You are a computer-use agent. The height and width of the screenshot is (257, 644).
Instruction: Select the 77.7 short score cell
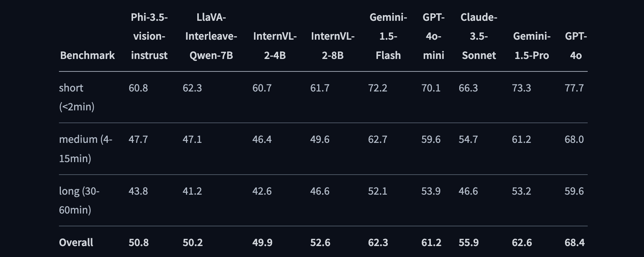click(574, 88)
